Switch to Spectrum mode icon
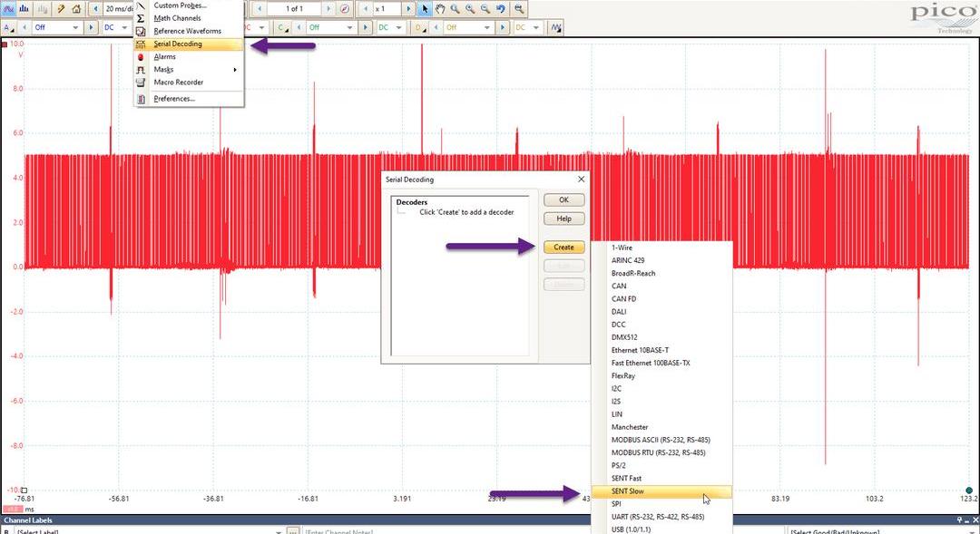Screen dimensions: 980x534 coord(24,9)
